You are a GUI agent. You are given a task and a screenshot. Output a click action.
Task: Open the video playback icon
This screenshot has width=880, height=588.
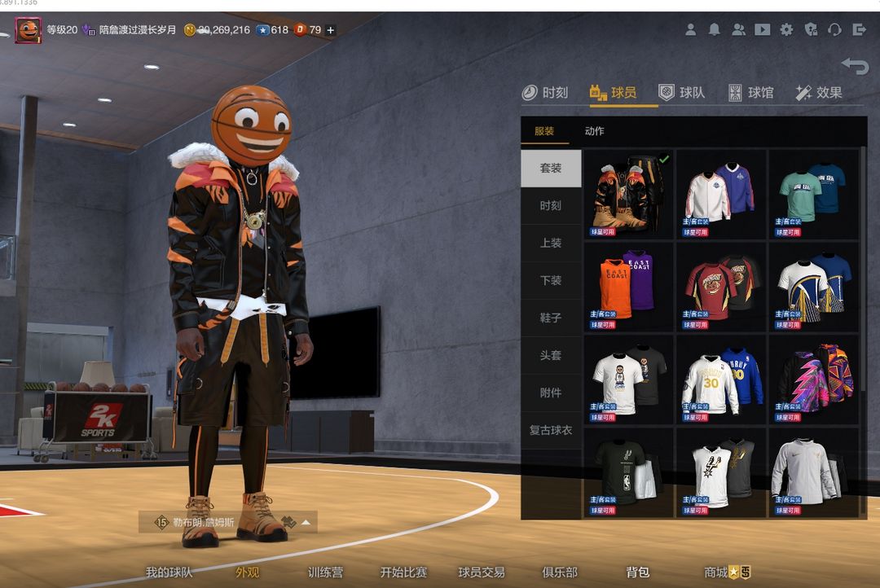762,30
